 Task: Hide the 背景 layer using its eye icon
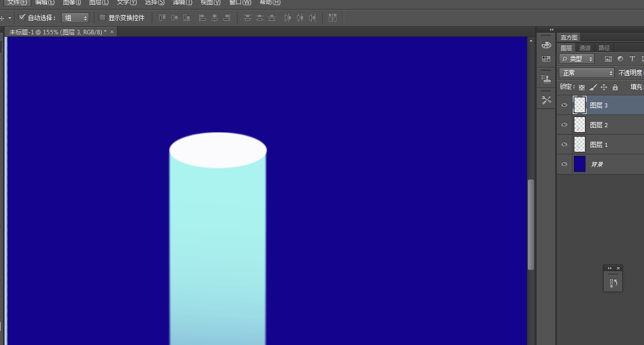tap(564, 164)
